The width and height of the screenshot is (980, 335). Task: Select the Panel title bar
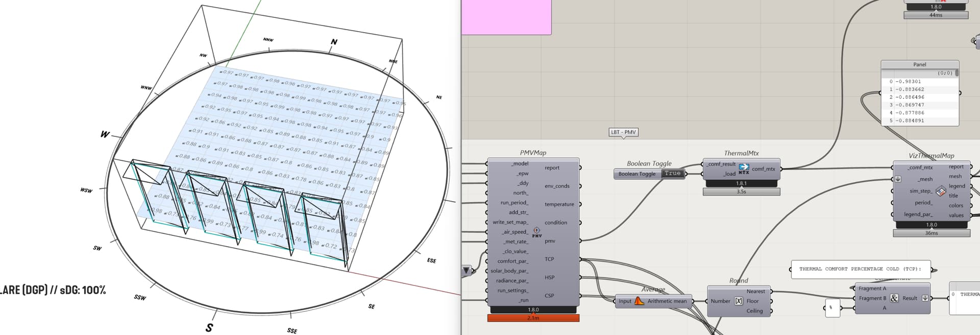(x=919, y=65)
